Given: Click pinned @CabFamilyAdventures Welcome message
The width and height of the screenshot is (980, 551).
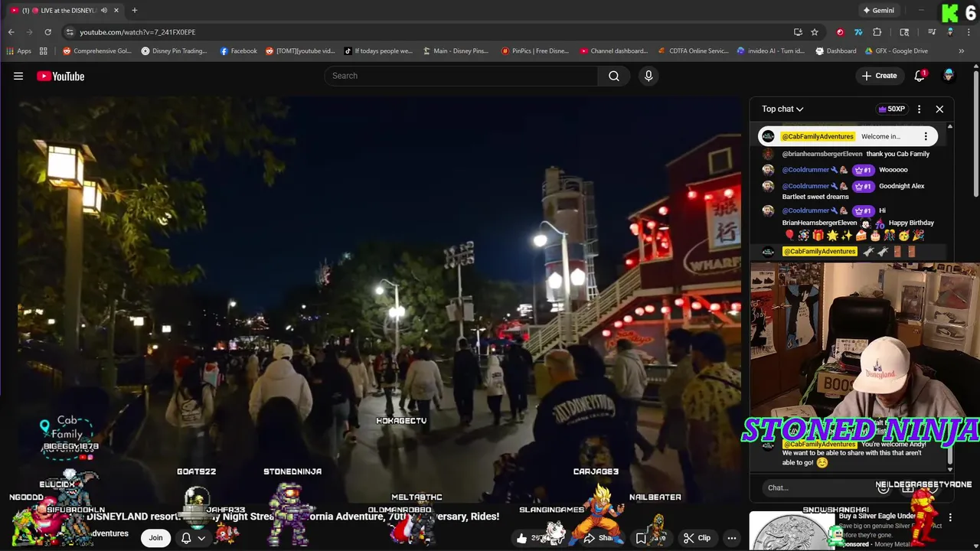Looking at the screenshot, I should coord(848,136).
